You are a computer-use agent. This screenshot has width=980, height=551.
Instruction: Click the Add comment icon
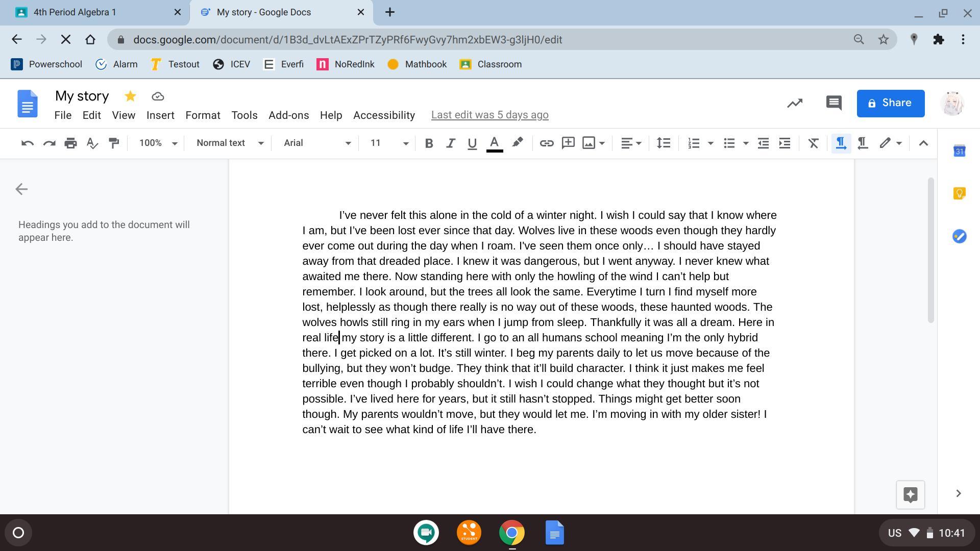click(x=568, y=143)
